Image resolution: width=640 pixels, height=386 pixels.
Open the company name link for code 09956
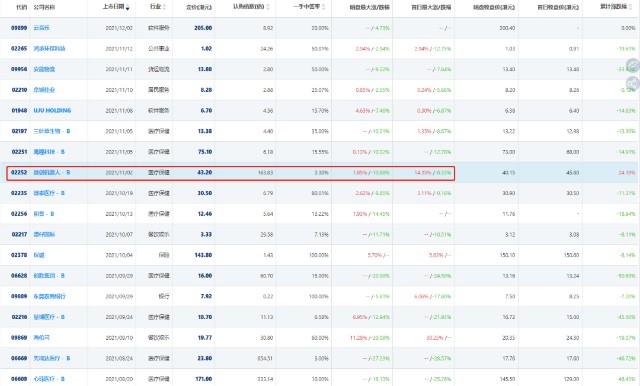coord(44,69)
